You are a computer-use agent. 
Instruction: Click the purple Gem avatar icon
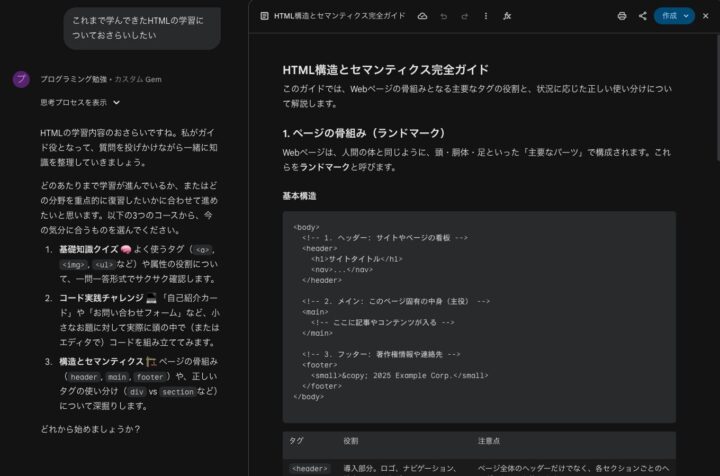[x=21, y=79]
